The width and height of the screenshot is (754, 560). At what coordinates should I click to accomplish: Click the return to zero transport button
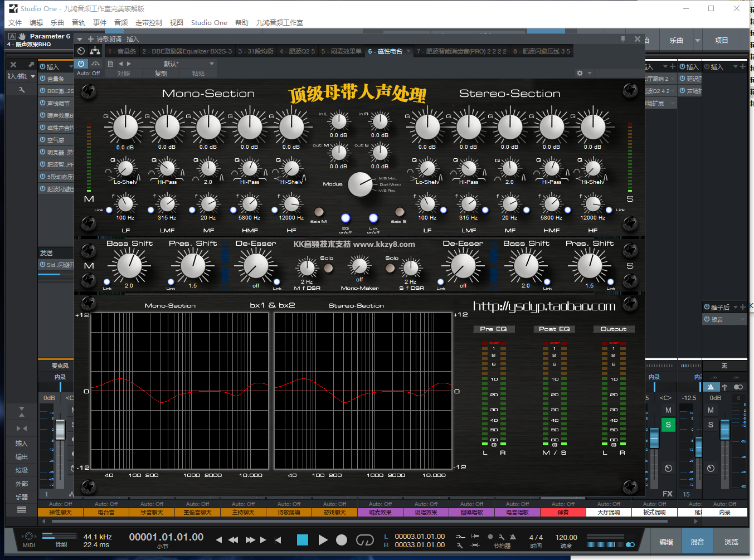point(278,539)
